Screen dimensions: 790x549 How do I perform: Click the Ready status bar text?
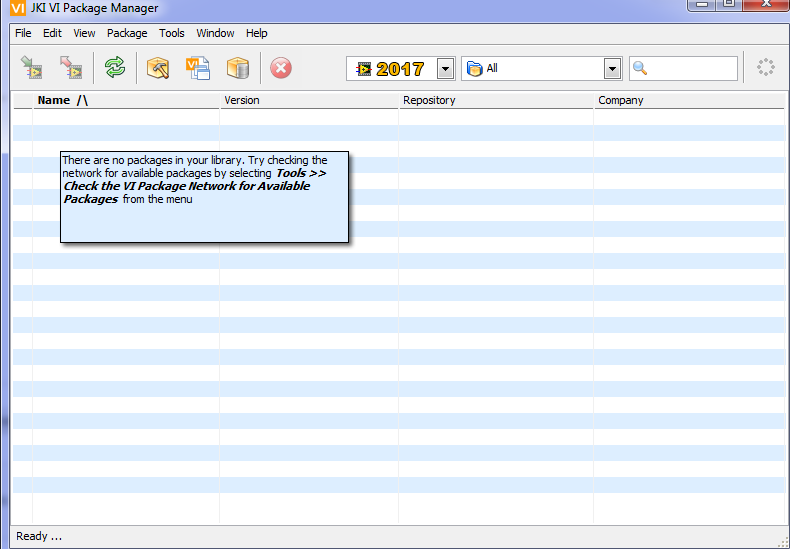click(39, 536)
